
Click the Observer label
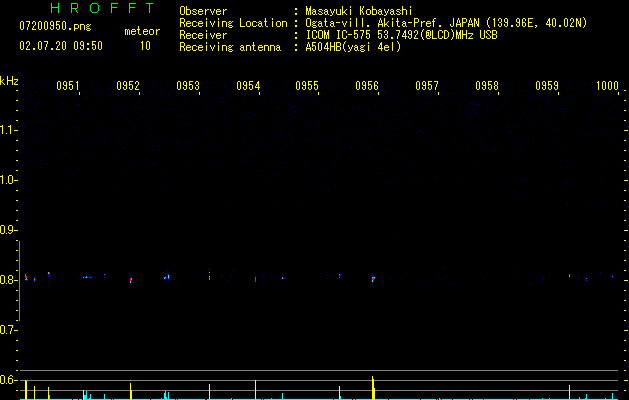pyautogui.click(x=203, y=11)
